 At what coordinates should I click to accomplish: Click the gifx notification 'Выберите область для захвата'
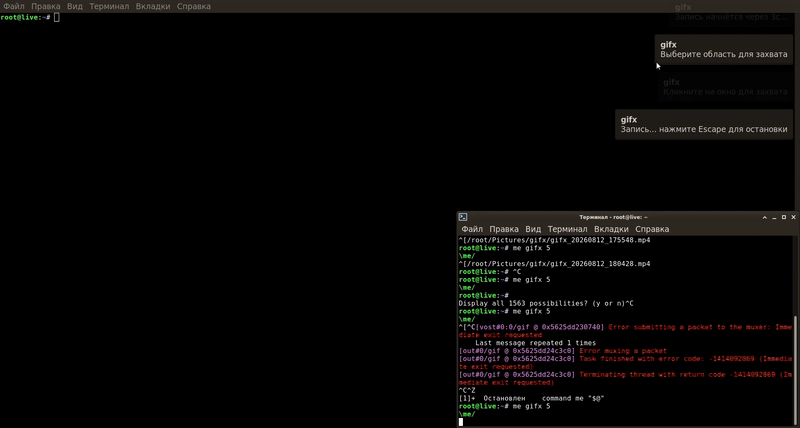[x=724, y=49]
